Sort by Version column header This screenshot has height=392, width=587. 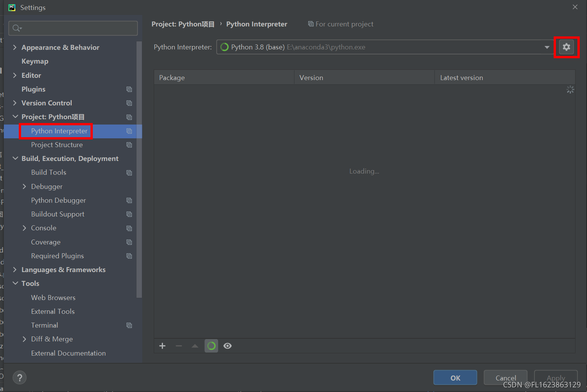pyautogui.click(x=364, y=77)
